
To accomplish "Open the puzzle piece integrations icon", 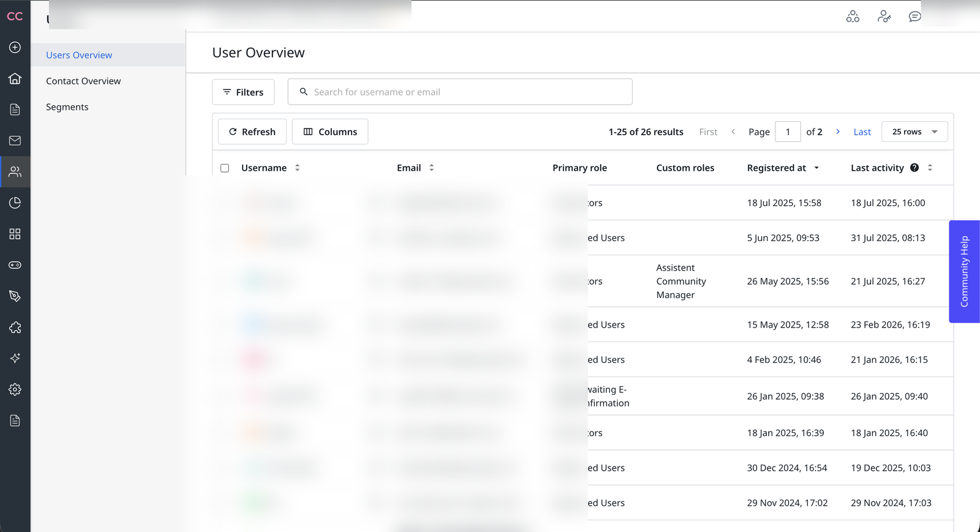I will click(15, 328).
